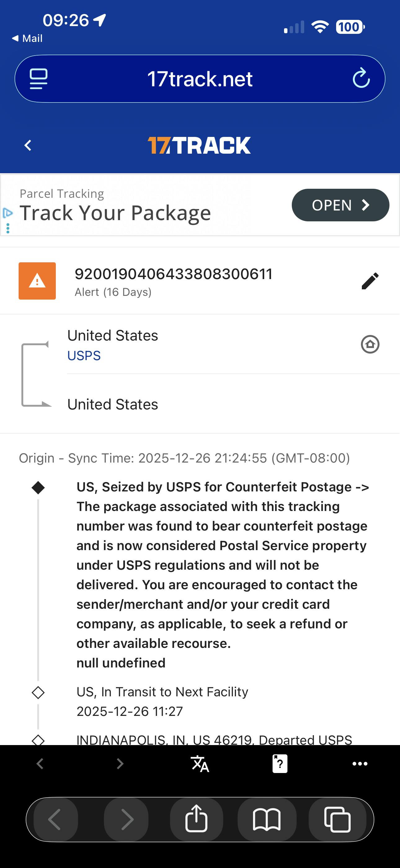Open Safari bookmarks
400x868 pixels.
point(267,819)
